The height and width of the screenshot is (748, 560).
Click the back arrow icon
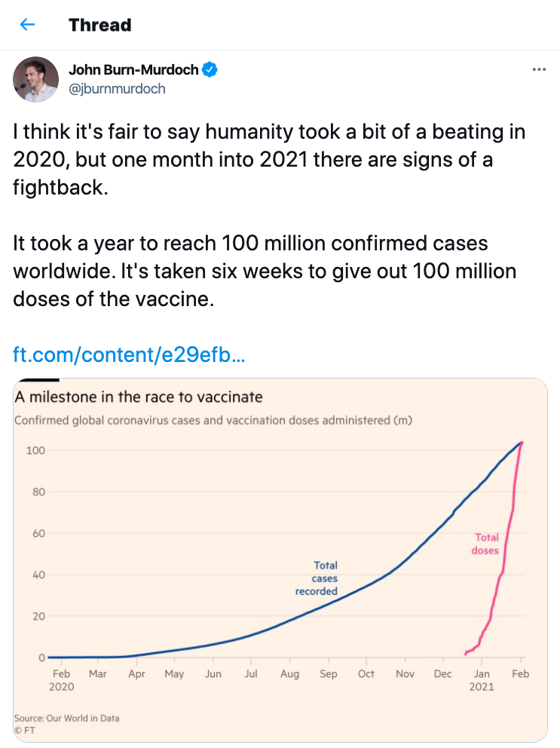tap(28, 25)
